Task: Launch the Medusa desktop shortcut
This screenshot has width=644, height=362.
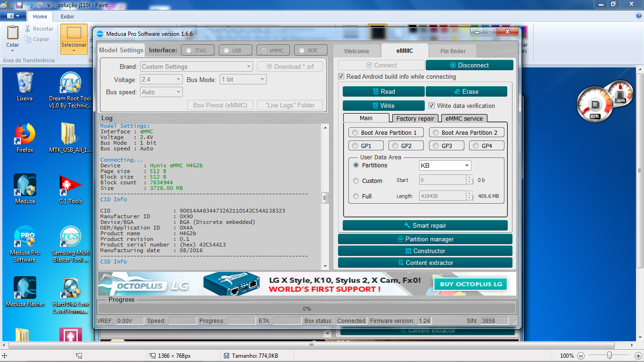Action: tap(25, 189)
